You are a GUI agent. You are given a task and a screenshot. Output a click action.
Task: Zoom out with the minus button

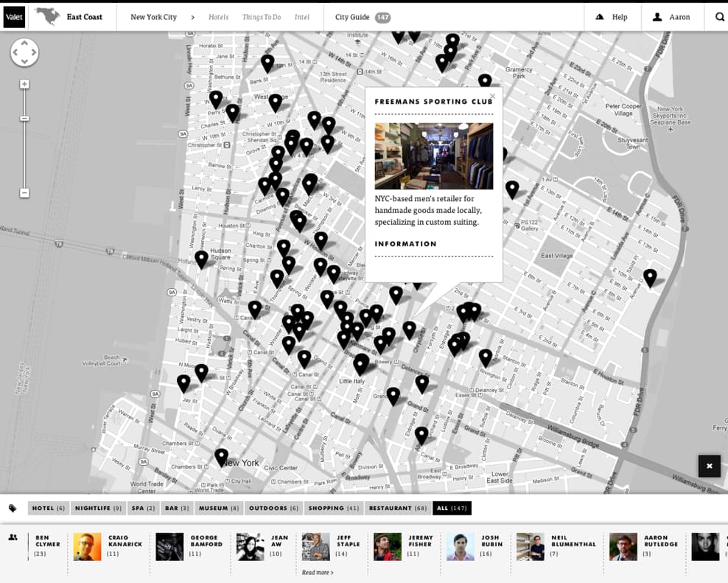pos(24,193)
